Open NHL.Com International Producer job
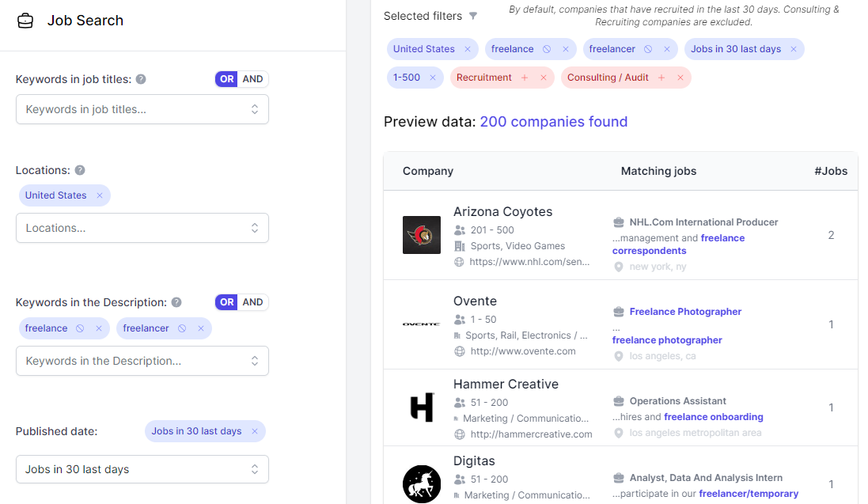 tap(703, 222)
